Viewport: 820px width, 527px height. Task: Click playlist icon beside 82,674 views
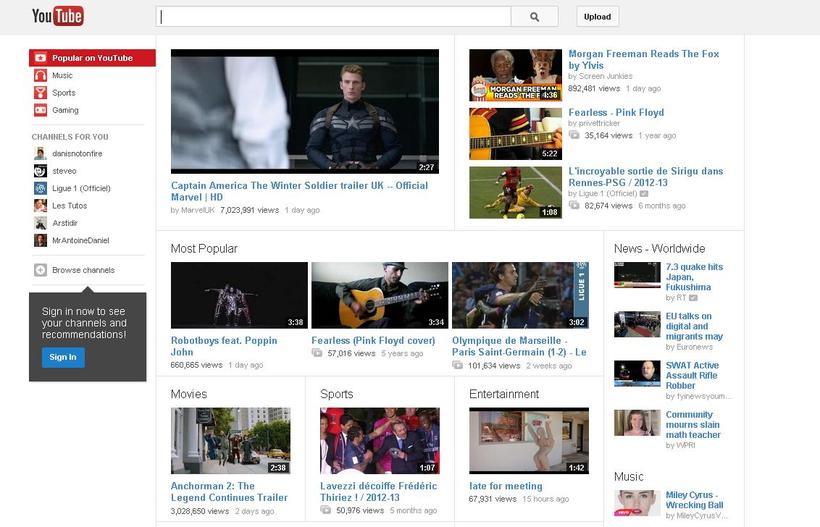[x=574, y=205]
